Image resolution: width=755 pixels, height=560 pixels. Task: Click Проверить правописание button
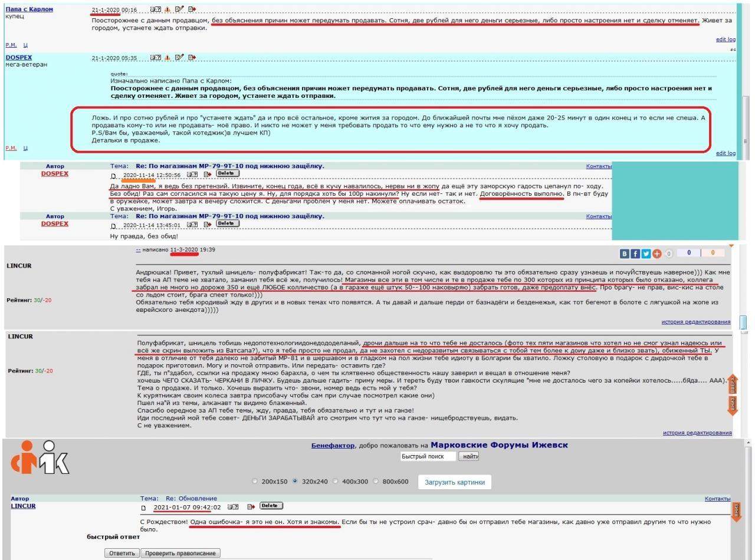point(180,553)
